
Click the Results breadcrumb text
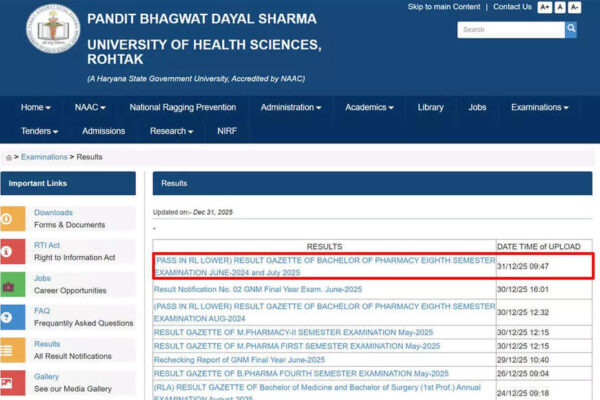(x=90, y=157)
